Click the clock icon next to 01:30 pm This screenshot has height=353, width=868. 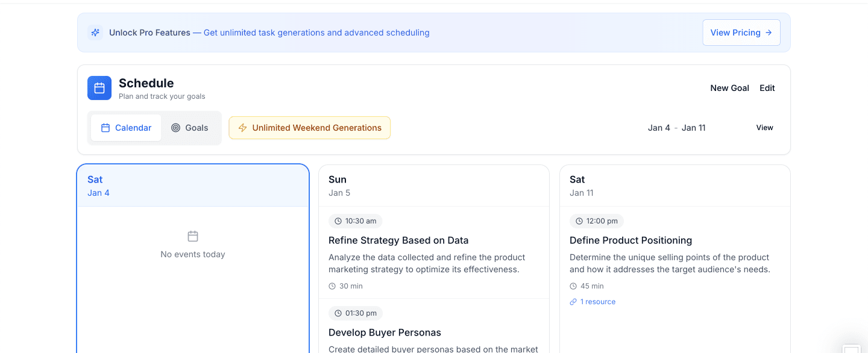(x=338, y=313)
